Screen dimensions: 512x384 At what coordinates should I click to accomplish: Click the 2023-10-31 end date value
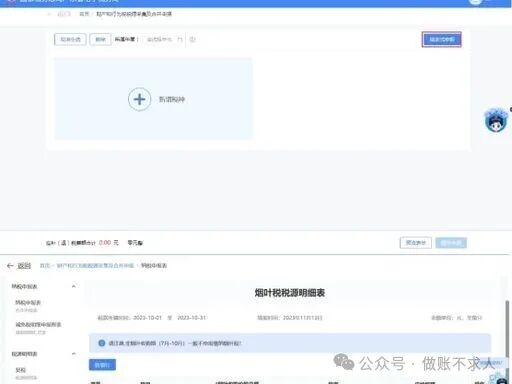[191, 318]
